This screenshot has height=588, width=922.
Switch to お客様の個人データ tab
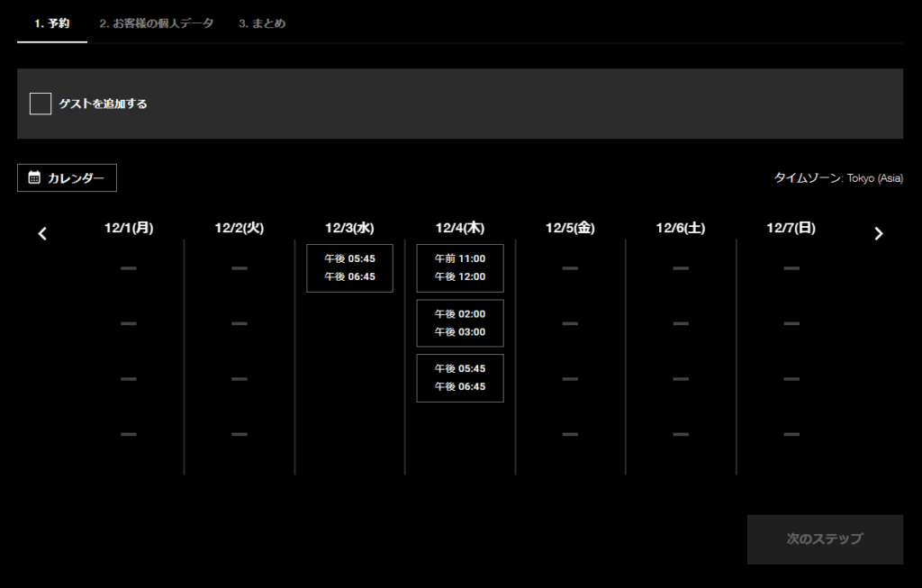pos(157,23)
